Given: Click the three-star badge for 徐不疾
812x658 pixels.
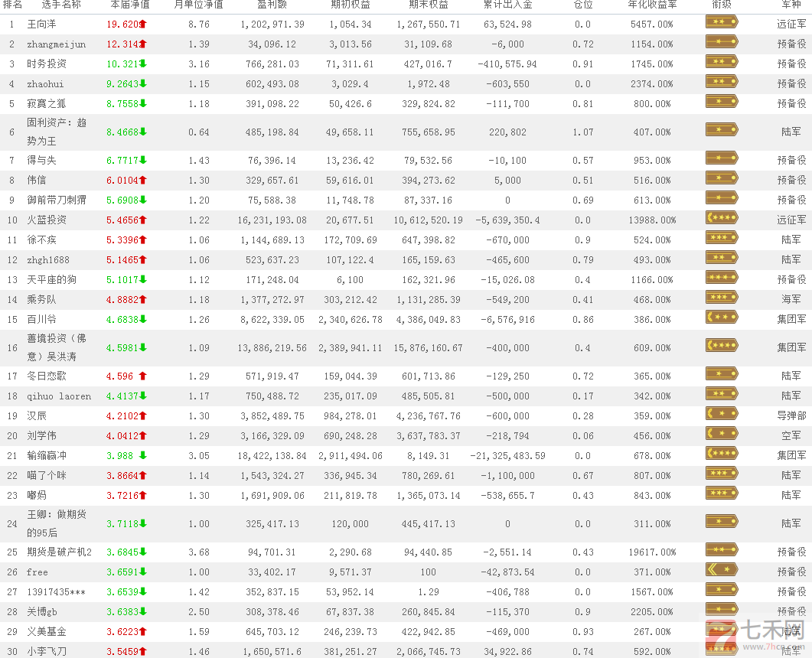Looking at the screenshot, I should 722,238.
